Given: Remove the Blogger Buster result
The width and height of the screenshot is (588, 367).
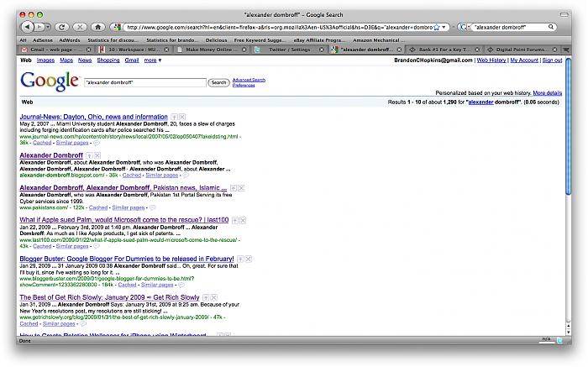Looking at the screenshot, I should pos(249,259).
